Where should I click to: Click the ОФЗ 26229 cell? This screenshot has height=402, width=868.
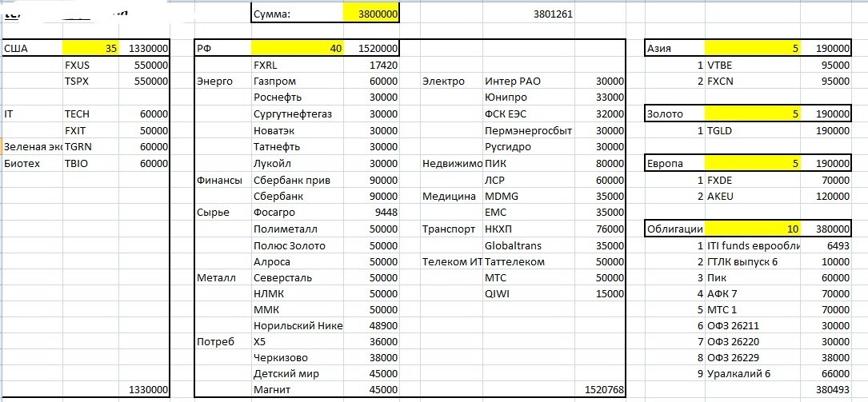point(753,358)
